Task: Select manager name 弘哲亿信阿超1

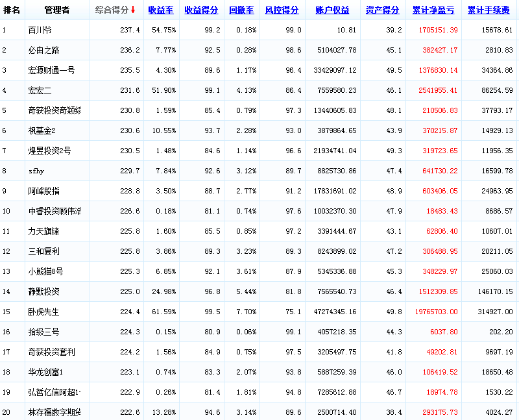Action: click(x=54, y=392)
